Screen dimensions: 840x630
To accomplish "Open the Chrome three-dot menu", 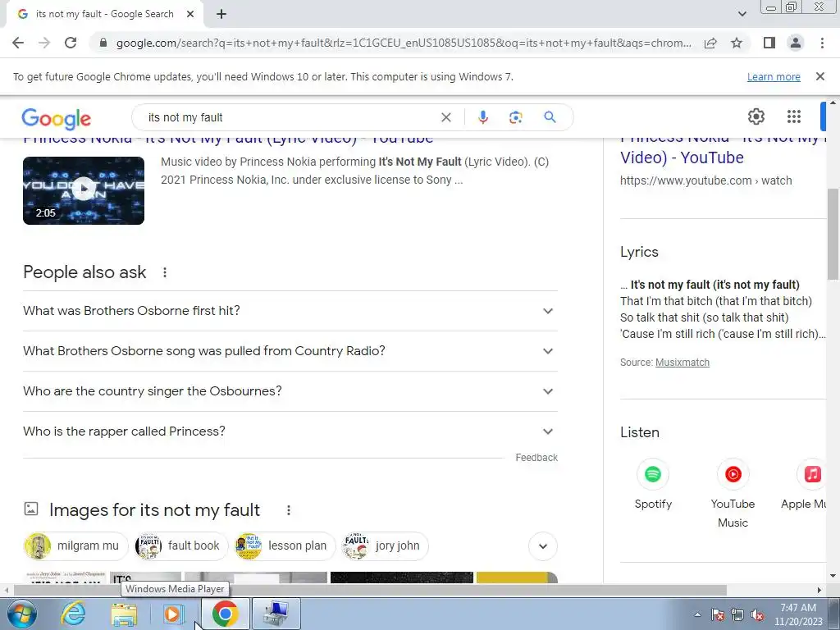I will pyautogui.click(x=822, y=43).
